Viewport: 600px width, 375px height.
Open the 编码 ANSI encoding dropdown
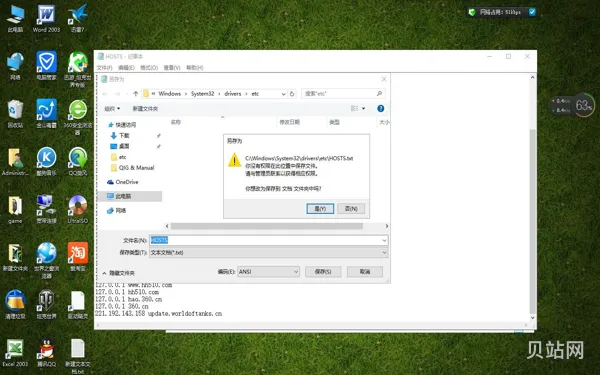pyautogui.click(x=268, y=272)
